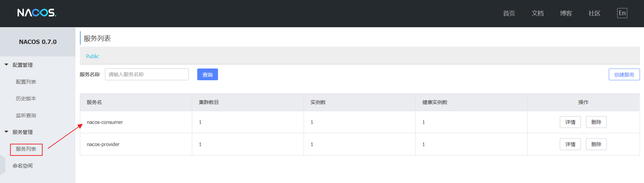Click the 创建服务 button
644x183 pixels.
(x=624, y=74)
